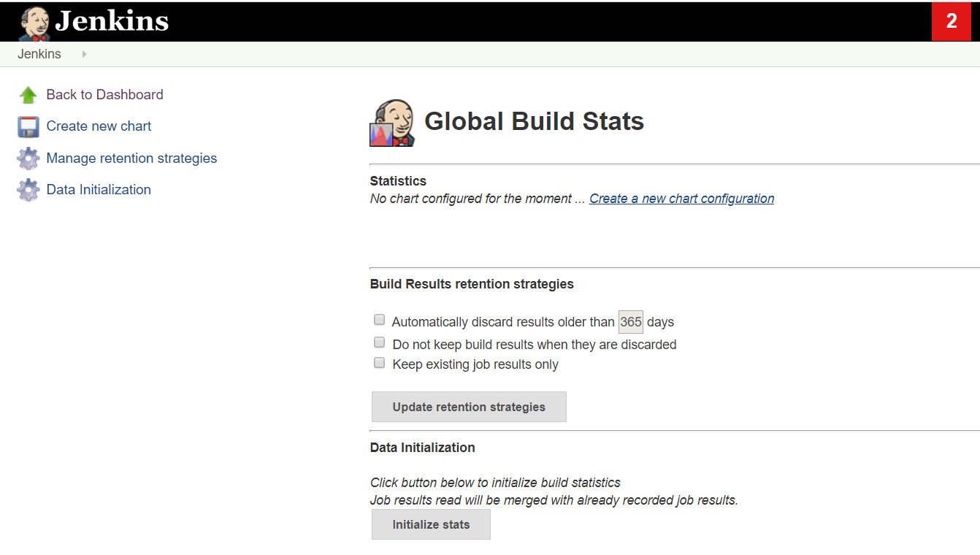Click the 365 days input field
This screenshot has height=555, width=980.
click(631, 322)
